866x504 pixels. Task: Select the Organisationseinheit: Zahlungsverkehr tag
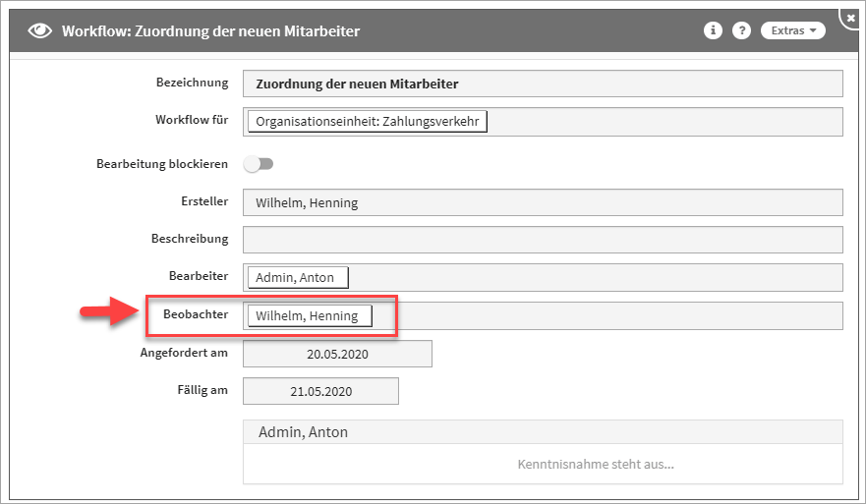[368, 122]
